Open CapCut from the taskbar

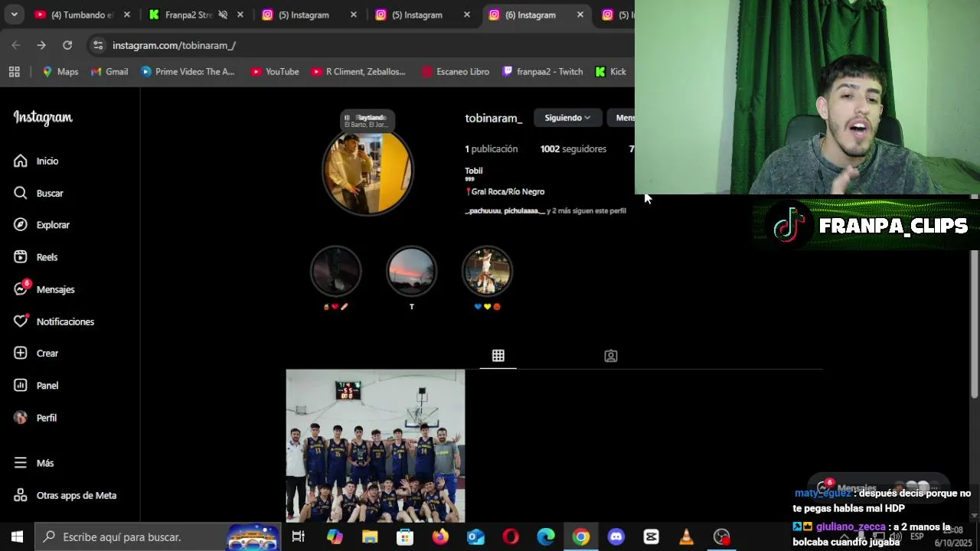pyautogui.click(x=652, y=537)
